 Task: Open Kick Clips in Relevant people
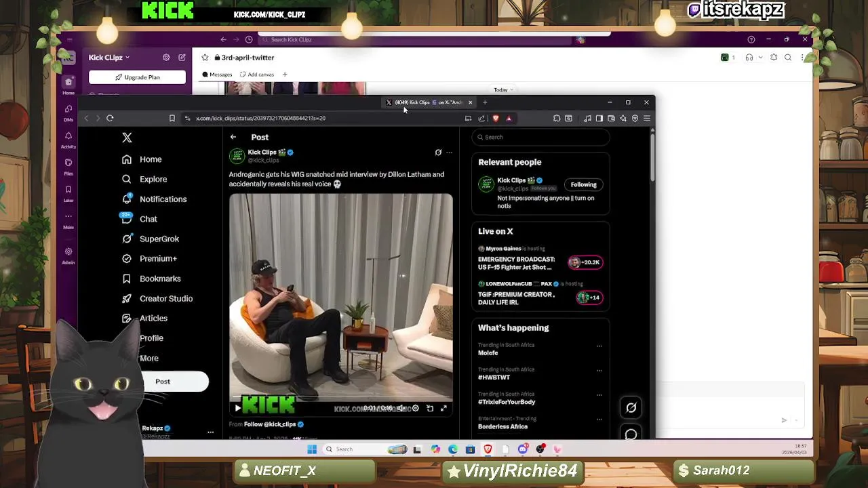coord(511,180)
